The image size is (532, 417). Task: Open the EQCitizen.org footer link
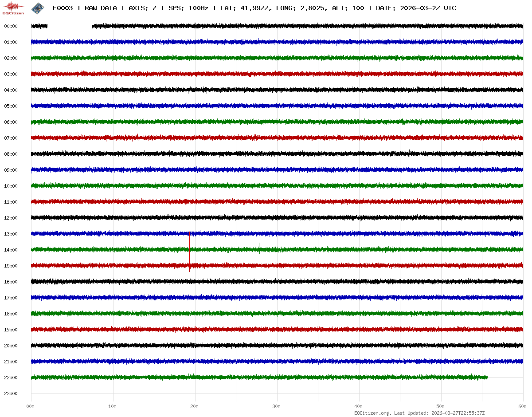(x=373, y=413)
